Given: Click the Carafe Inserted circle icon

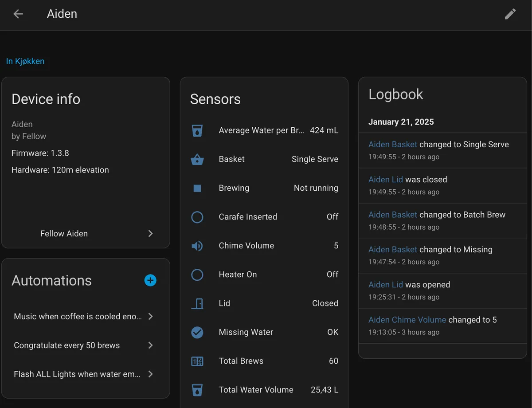Looking at the screenshot, I should tap(197, 217).
